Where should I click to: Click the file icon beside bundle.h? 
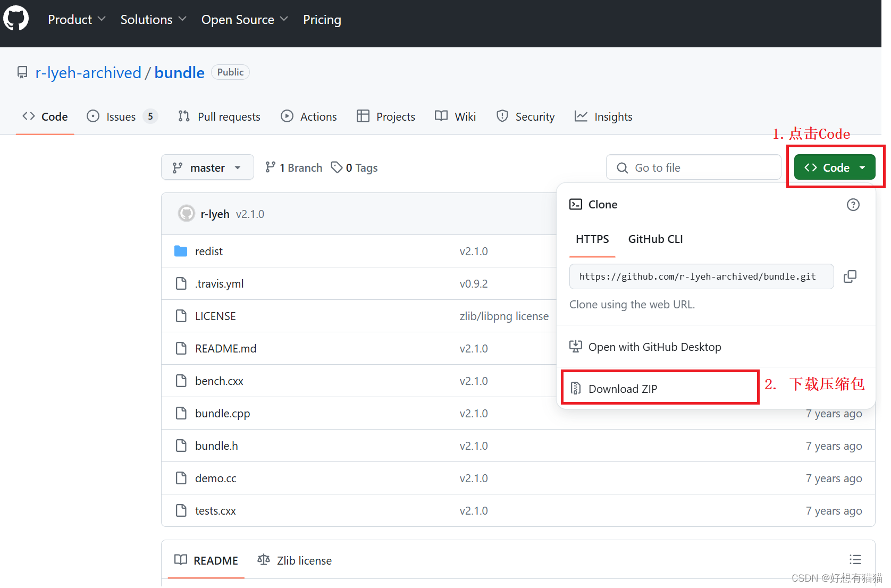pyautogui.click(x=181, y=446)
